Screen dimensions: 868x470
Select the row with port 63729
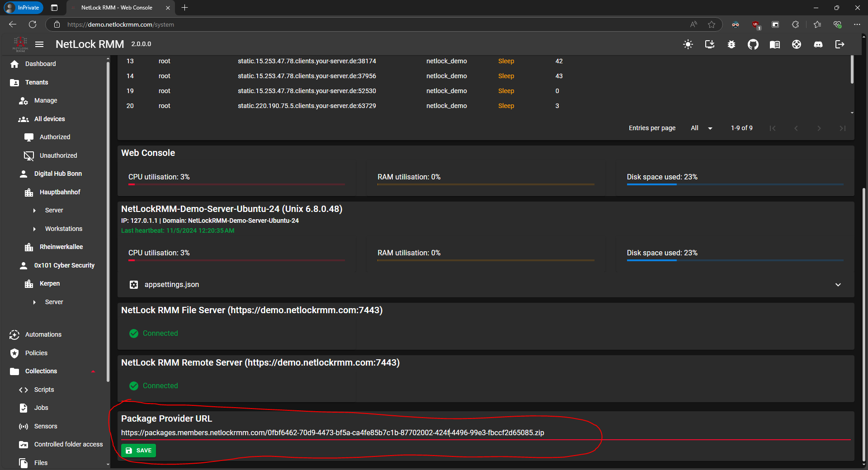pos(484,106)
